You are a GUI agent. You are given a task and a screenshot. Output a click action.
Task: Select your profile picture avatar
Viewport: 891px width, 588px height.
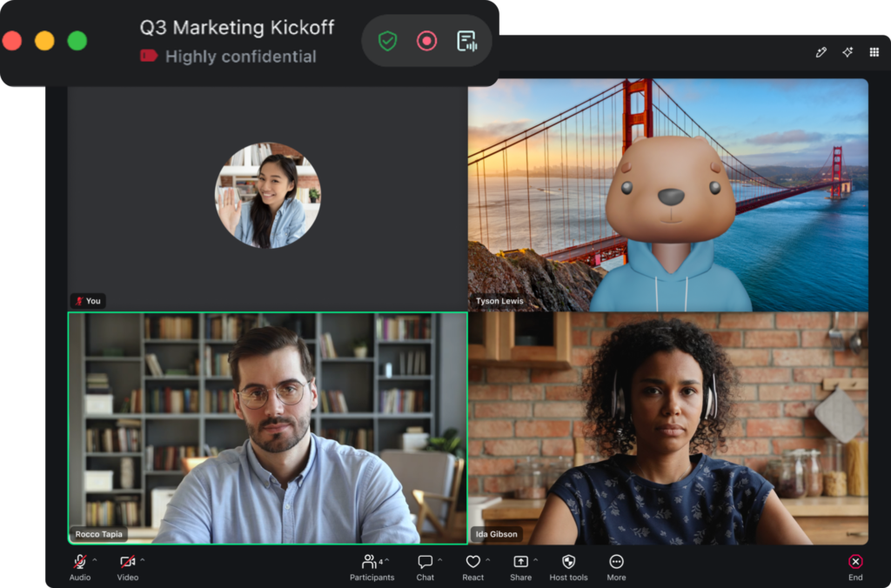(268, 196)
